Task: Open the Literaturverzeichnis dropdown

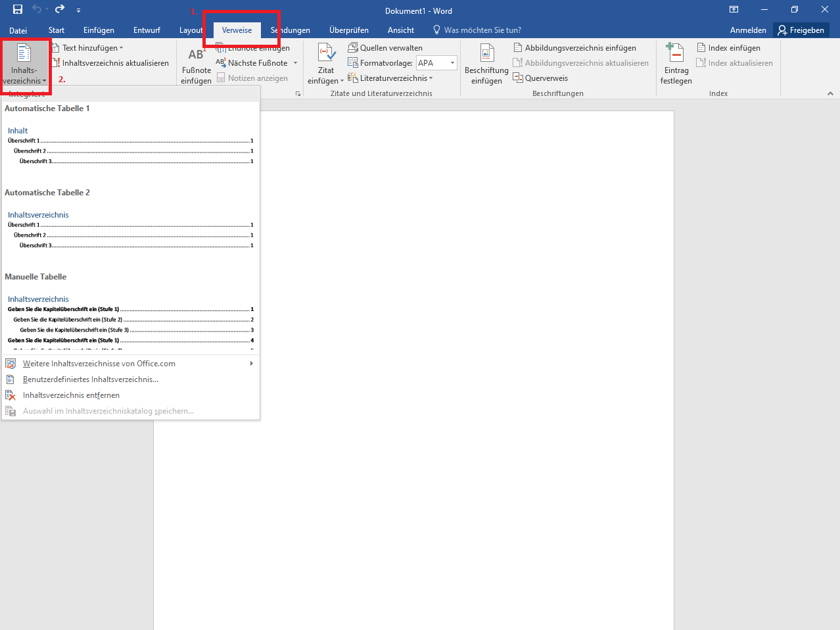Action: pos(390,78)
